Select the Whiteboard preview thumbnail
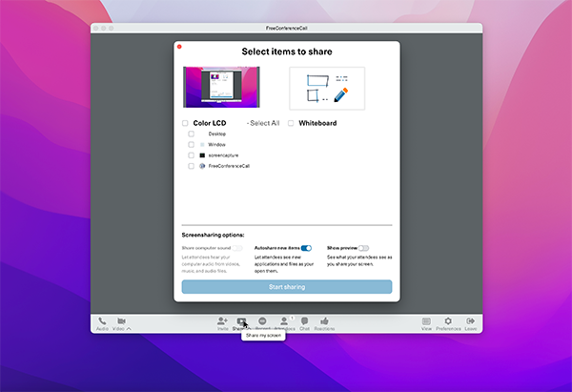 327,89
